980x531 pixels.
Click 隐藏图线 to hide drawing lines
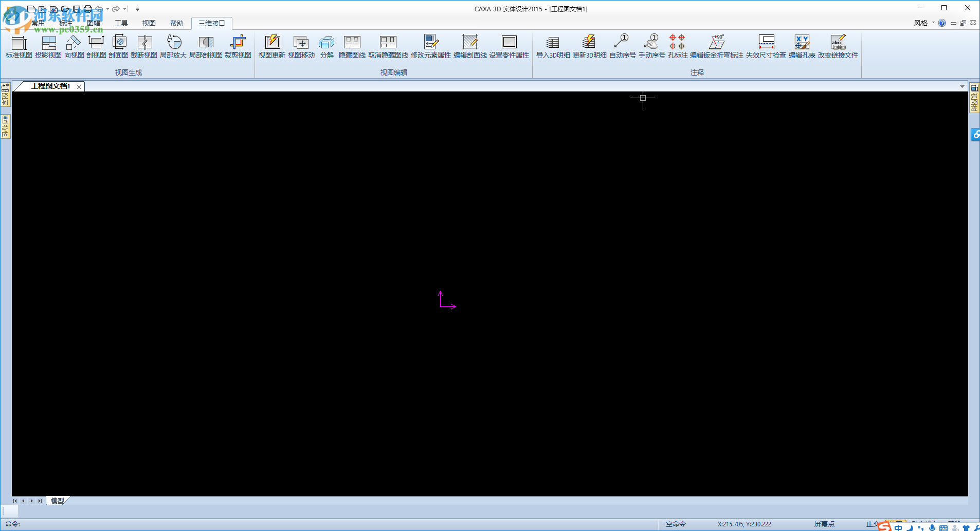point(352,47)
